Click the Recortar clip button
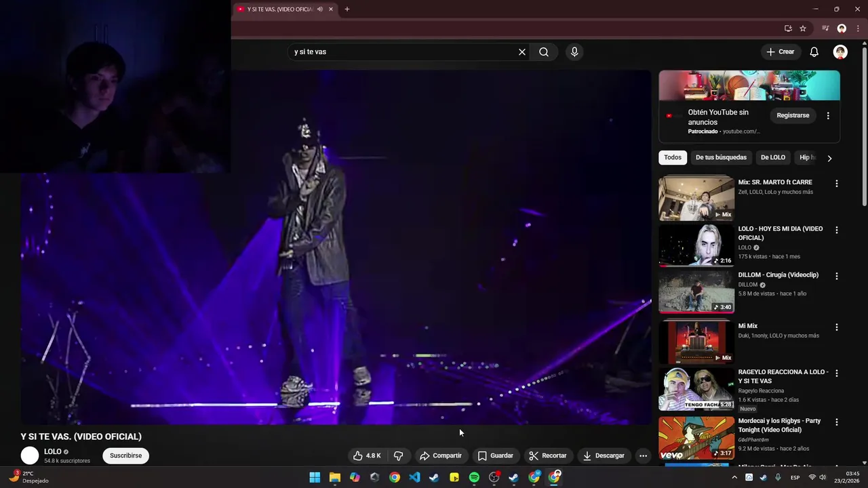 coord(548,455)
